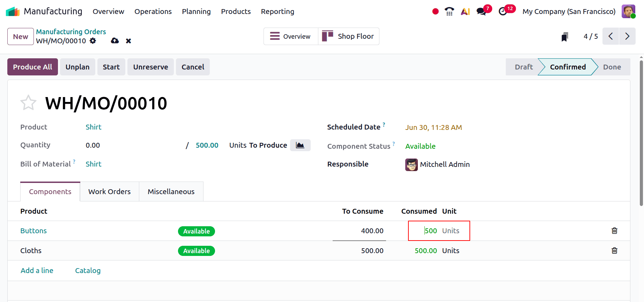This screenshot has width=644, height=302.
Task: Click the New button
Action: point(21,37)
